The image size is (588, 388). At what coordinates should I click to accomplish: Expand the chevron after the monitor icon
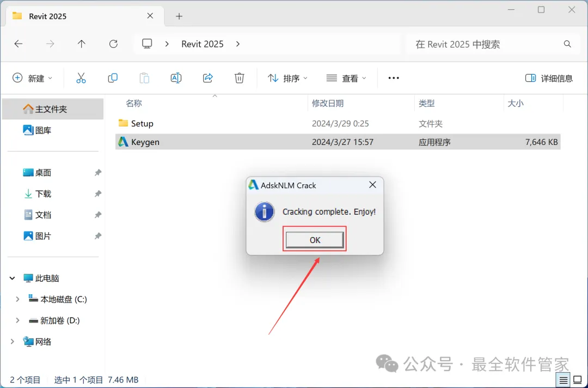point(167,44)
